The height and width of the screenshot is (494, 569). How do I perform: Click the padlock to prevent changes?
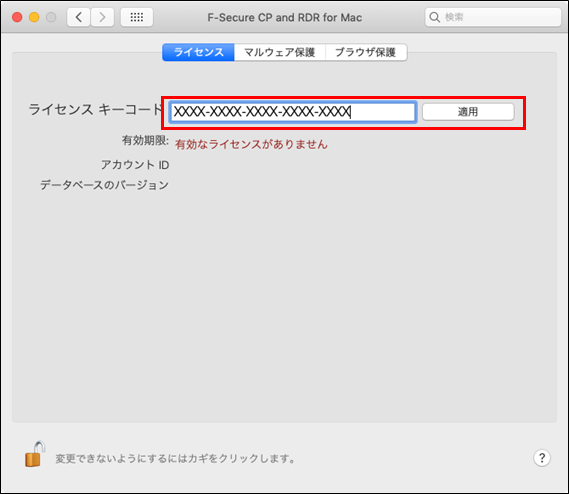coord(35,454)
